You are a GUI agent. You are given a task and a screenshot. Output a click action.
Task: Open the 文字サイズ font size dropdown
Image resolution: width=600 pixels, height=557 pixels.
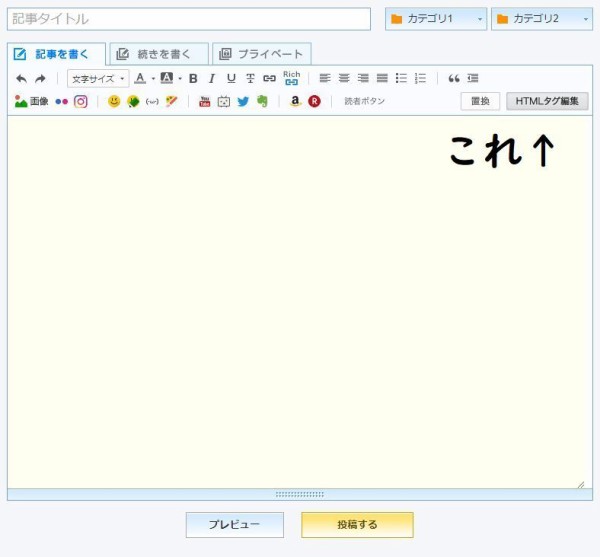coord(98,79)
